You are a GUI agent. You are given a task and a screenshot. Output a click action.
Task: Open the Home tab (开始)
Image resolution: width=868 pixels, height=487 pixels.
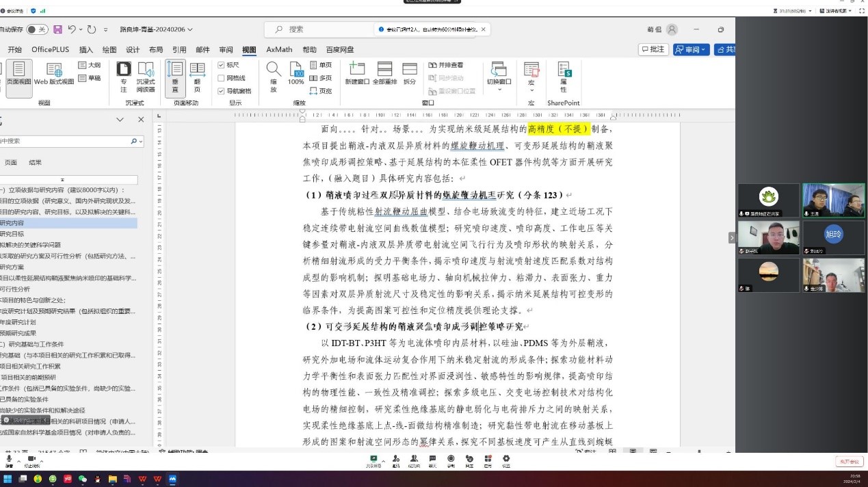coord(14,49)
